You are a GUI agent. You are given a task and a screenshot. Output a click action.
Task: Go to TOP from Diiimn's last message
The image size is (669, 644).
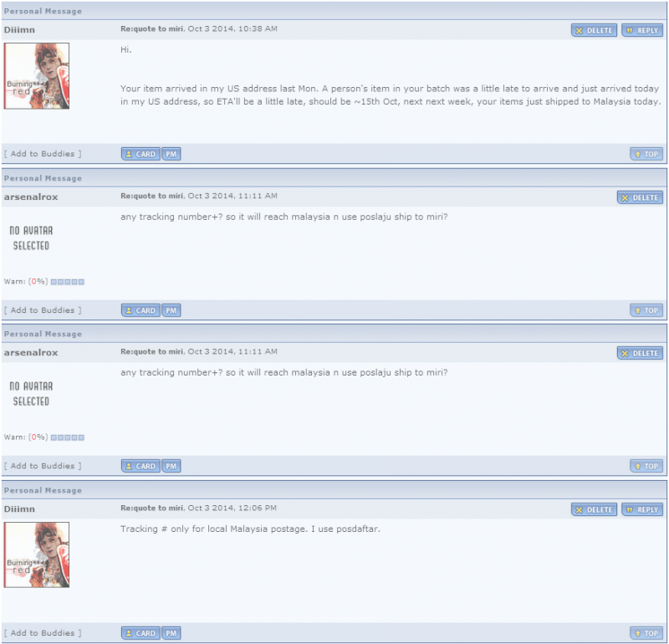click(x=646, y=633)
